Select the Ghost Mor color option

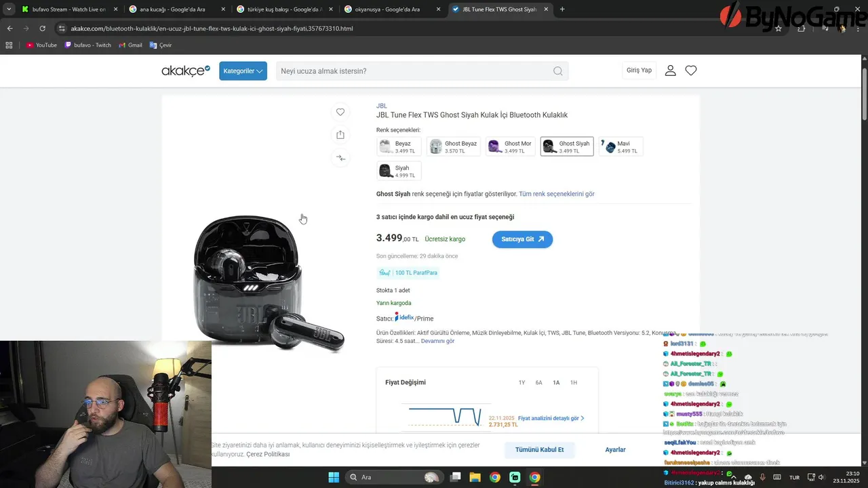point(511,146)
